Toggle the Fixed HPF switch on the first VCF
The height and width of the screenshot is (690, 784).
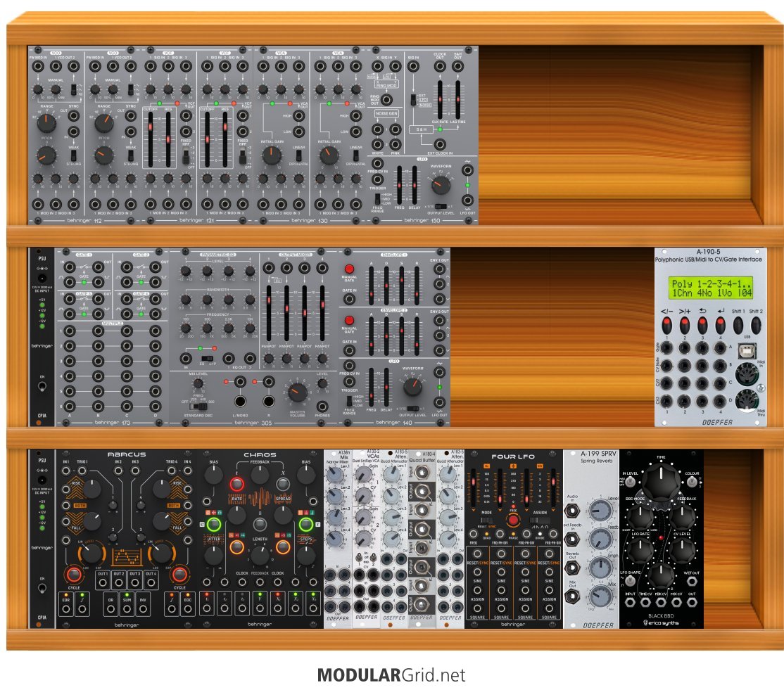[x=186, y=158]
